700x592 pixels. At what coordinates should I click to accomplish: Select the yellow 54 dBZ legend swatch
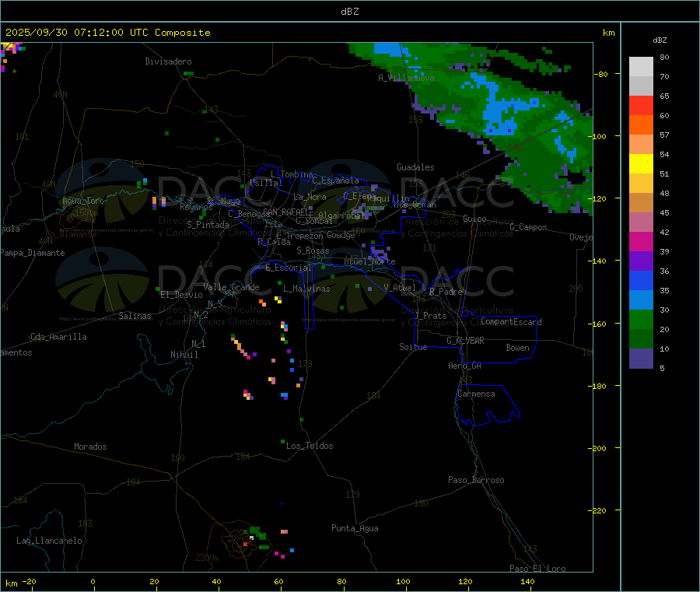(641, 164)
